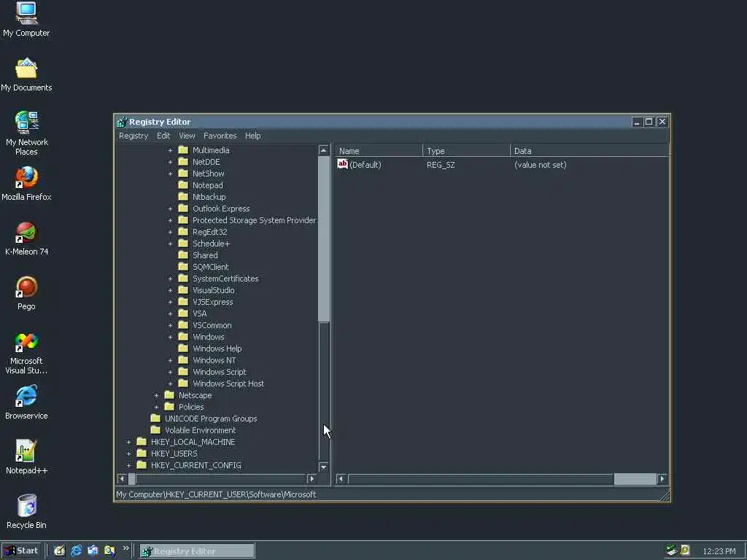
Task: Sort values by Name column header
Action: pos(379,151)
